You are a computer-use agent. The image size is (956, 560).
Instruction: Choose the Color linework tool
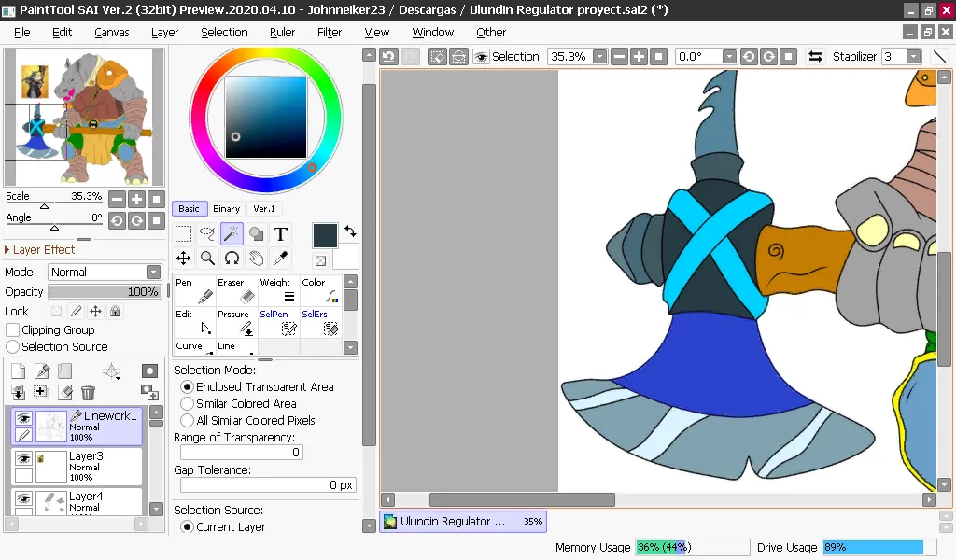tap(321, 290)
